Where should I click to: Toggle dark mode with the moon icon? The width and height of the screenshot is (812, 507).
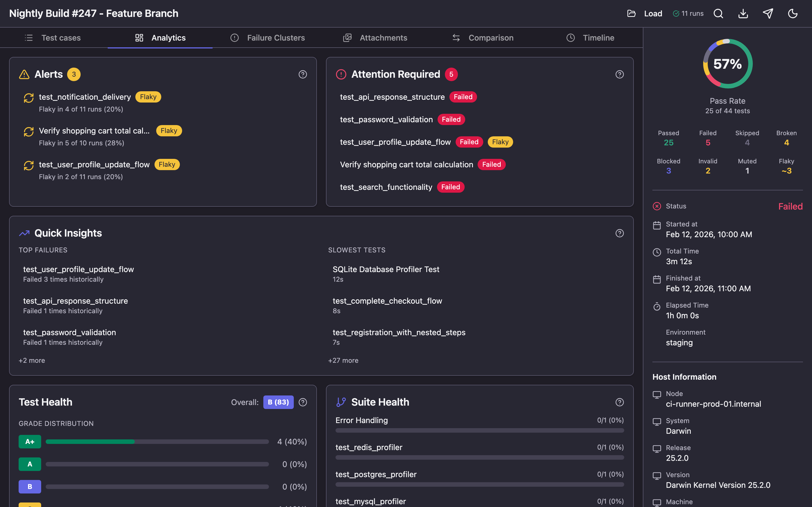[x=793, y=14]
